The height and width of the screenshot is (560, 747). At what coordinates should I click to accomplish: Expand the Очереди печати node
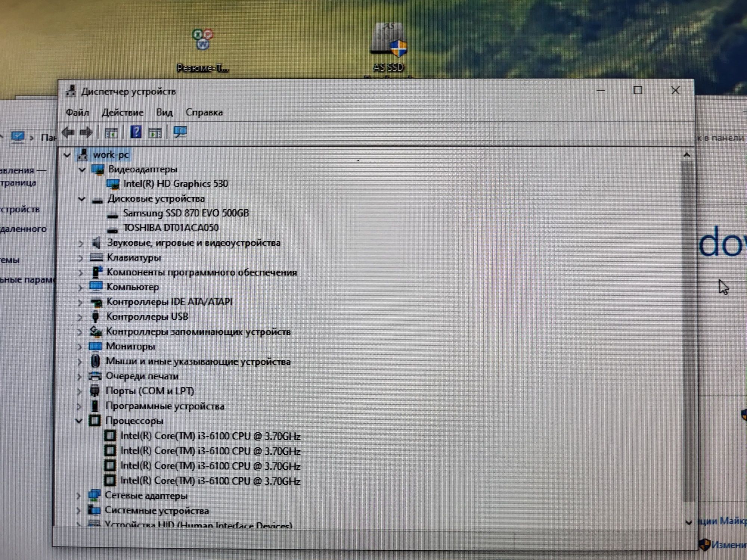[x=79, y=376]
